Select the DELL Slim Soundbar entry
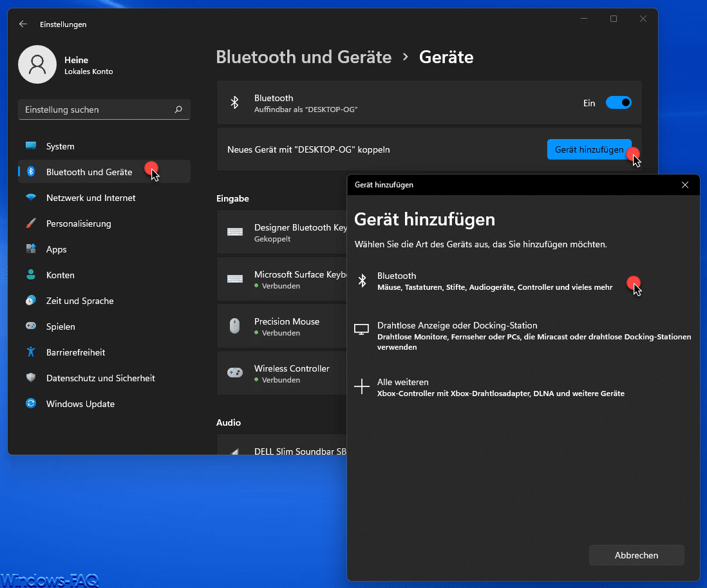 point(282,445)
